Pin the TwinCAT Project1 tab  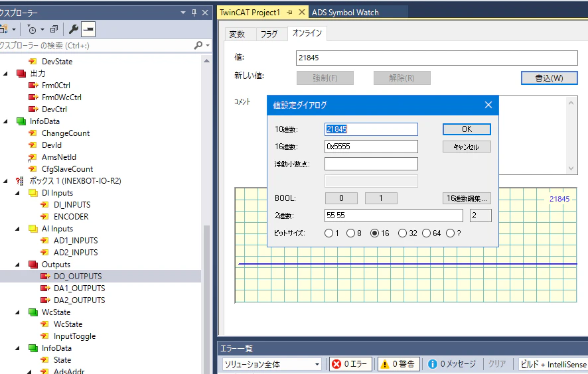[289, 13]
